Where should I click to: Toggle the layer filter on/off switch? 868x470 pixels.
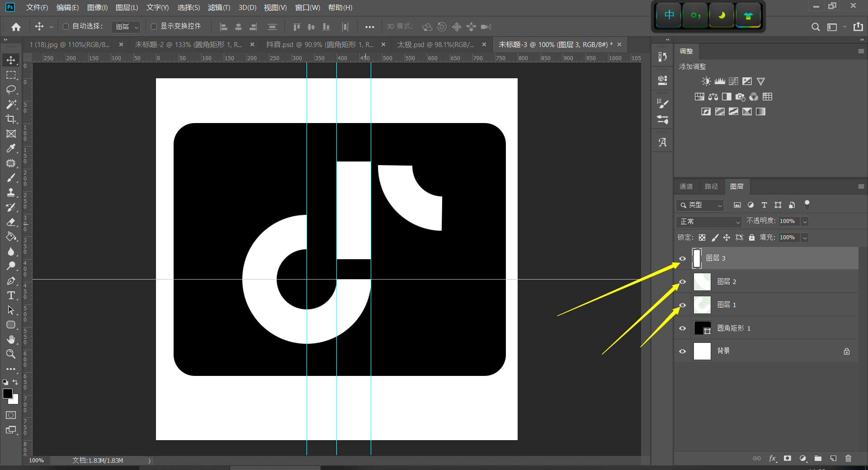point(807,204)
